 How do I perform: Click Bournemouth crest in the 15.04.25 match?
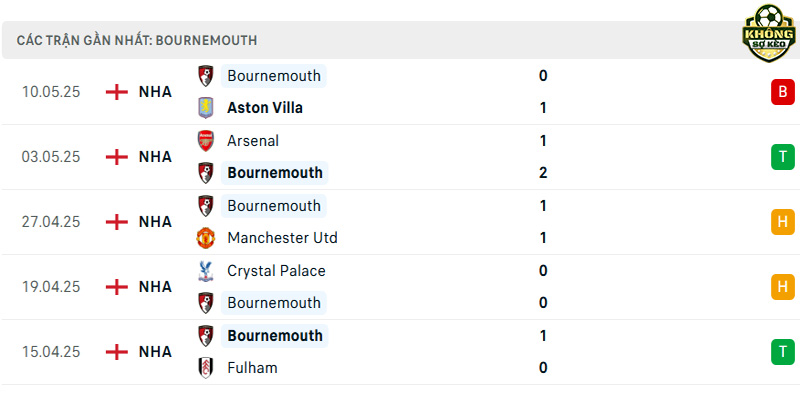pyautogui.click(x=206, y=336)
